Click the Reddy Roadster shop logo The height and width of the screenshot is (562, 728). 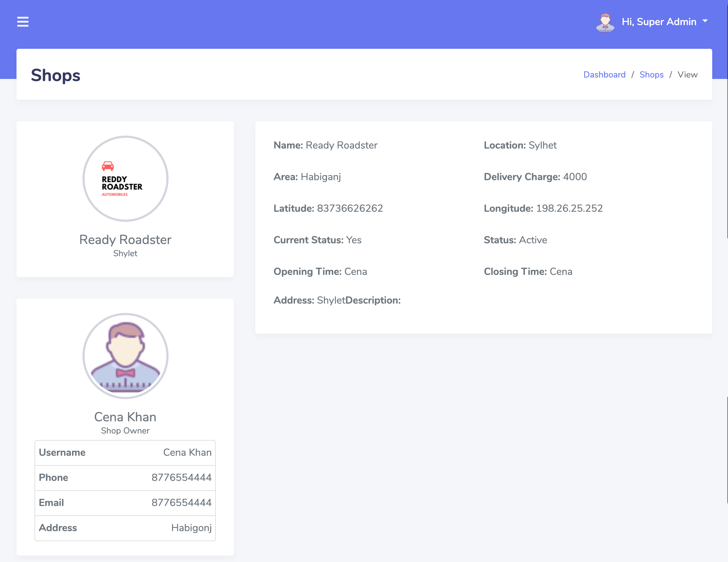coord(125,178)
